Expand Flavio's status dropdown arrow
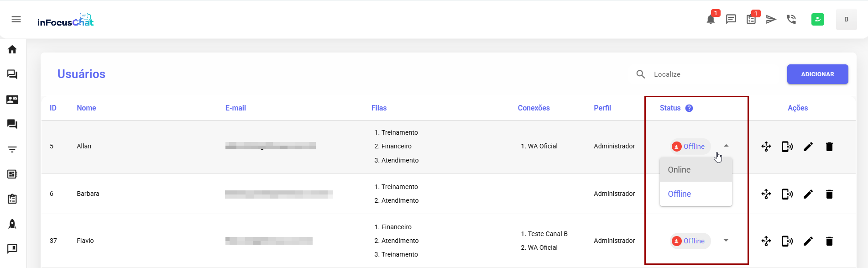The width and height of the screenshot is (868, 268). (726, 241)
